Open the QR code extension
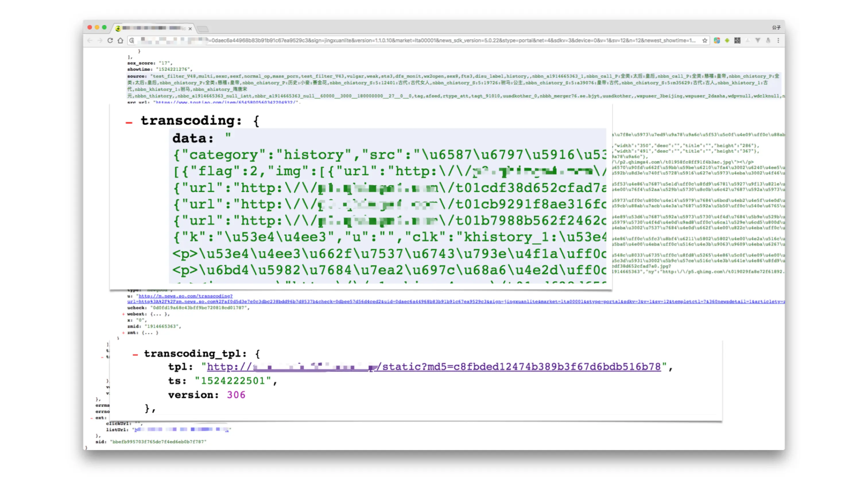The image size is (868, 488). click(x=737, y=40)
